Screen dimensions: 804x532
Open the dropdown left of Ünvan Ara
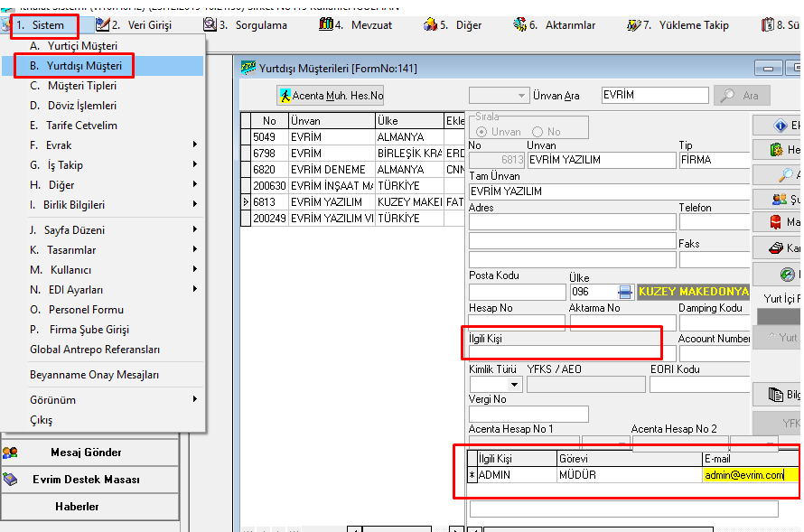pyautogui.click(x=521, y=96)
